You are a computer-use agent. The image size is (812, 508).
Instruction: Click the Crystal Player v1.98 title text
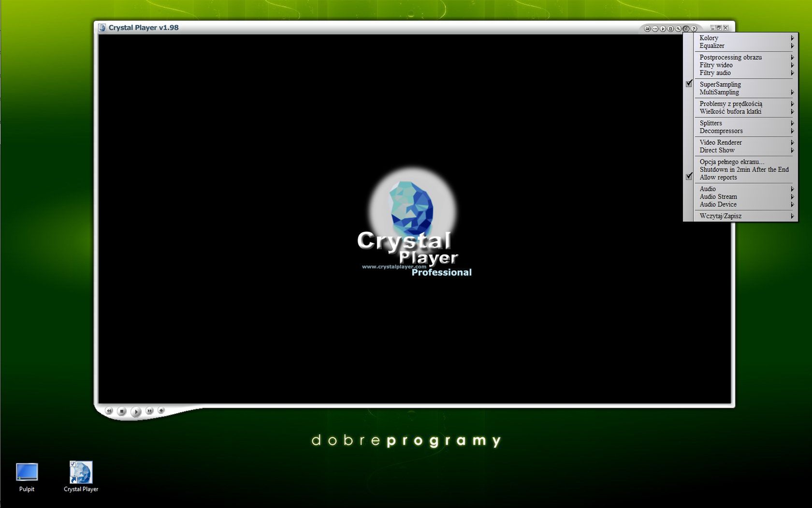(x=144, y=28)
